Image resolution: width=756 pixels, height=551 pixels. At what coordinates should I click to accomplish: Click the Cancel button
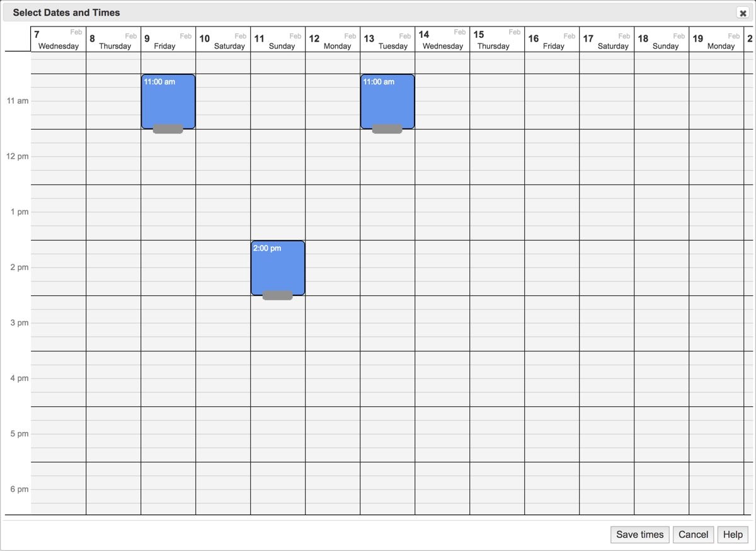[693, 534]
